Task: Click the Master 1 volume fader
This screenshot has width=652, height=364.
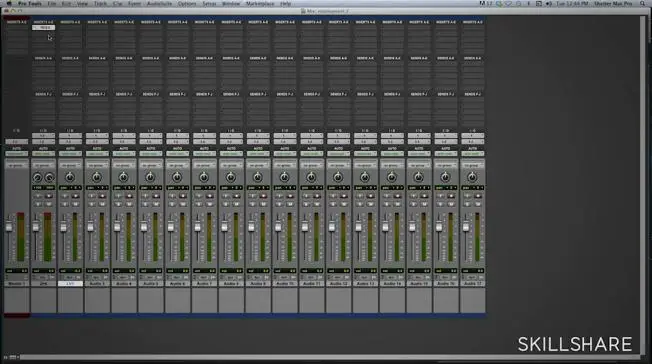Action: tap(9, 227)
